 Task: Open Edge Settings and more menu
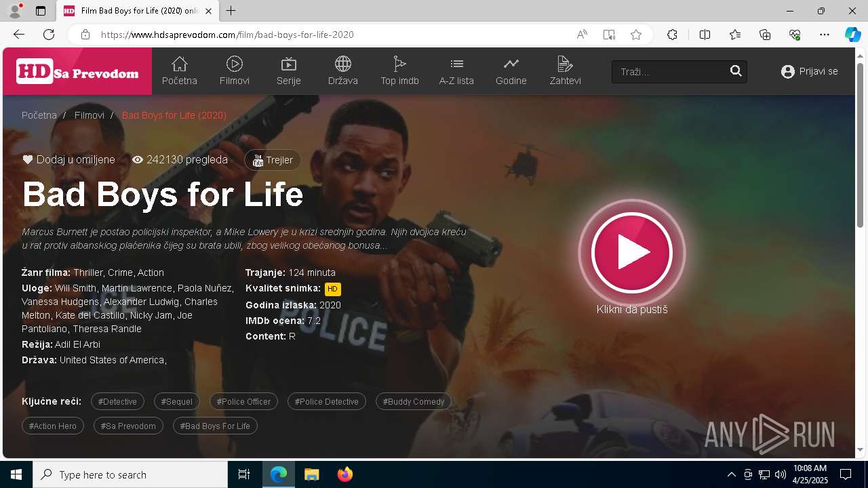(x=825, y=35)
